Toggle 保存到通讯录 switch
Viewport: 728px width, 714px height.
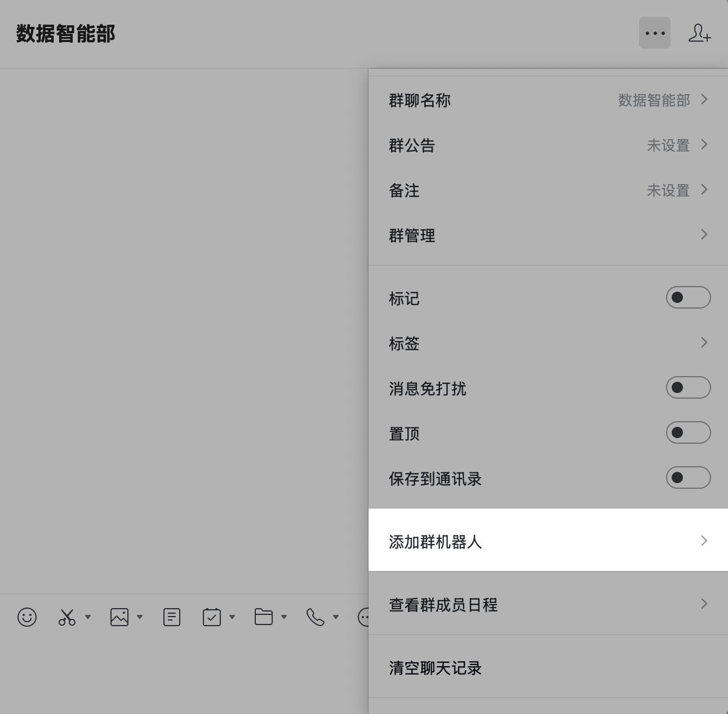(x=689, y=478)
